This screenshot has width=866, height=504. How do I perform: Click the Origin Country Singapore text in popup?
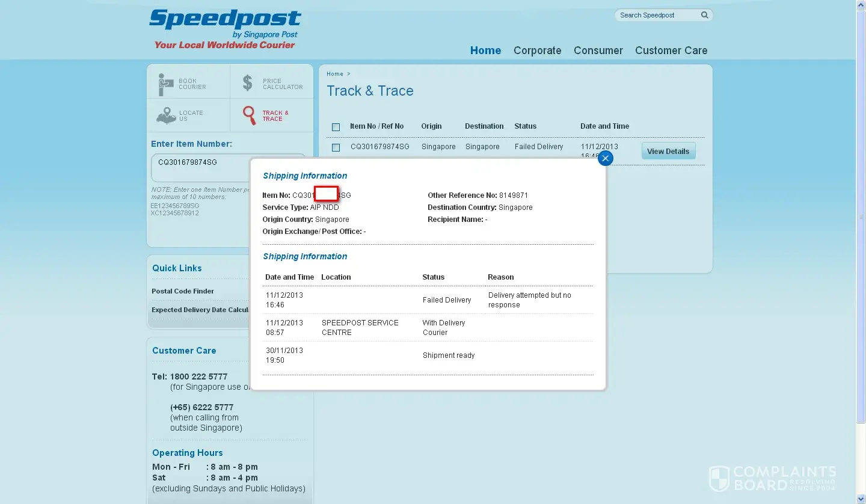(x=306, y=220)
